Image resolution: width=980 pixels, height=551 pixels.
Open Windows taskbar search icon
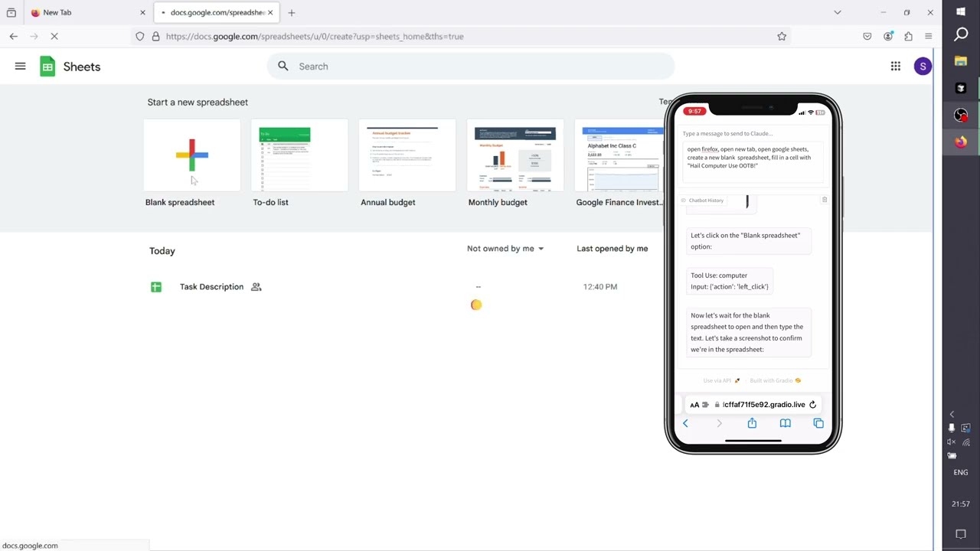click(x=961, y=34)
